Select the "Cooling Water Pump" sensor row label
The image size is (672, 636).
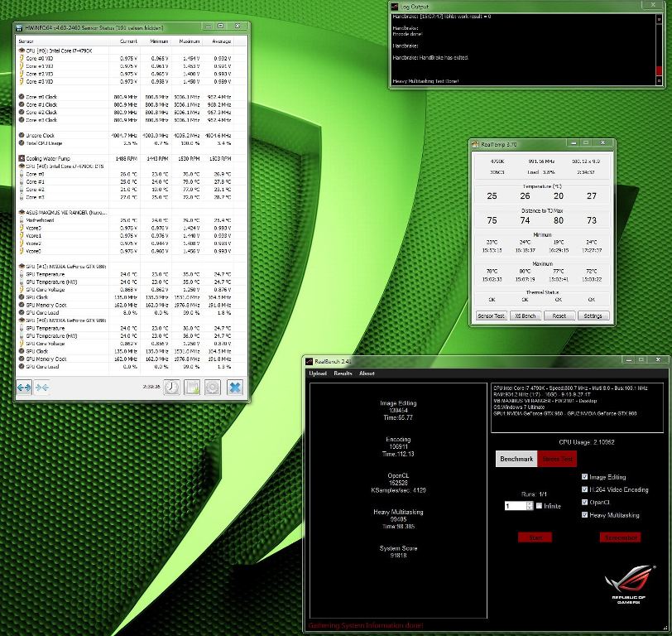(48, 159)
